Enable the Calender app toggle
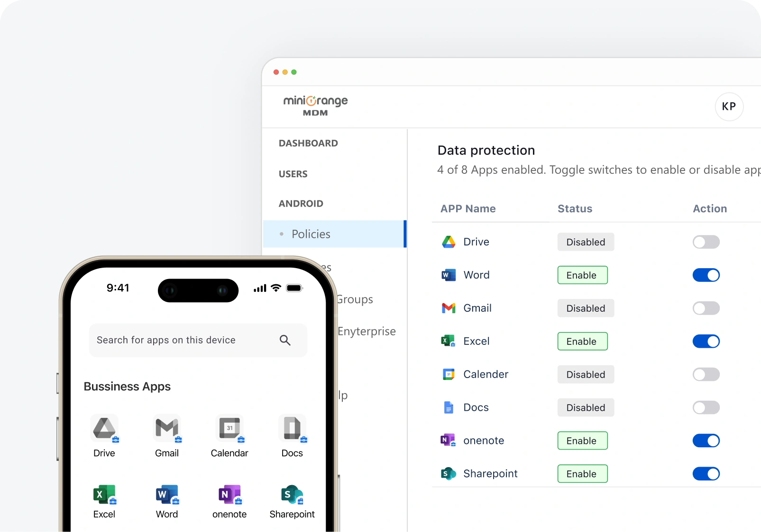 [706, 374]
